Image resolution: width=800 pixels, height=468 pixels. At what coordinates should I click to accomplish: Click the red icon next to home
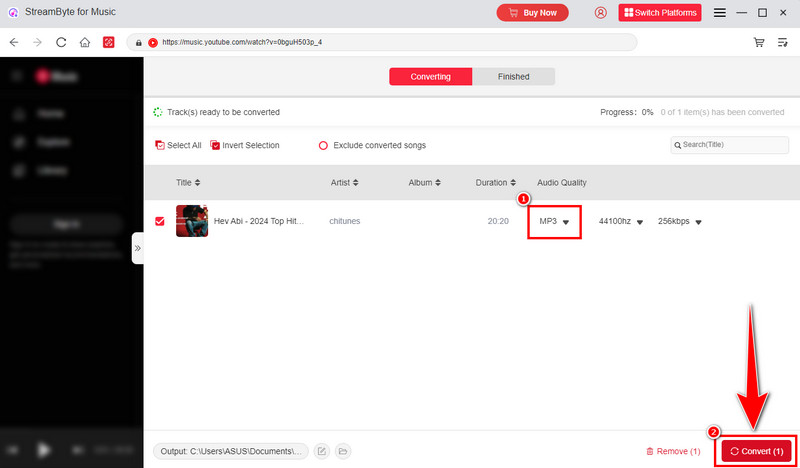point(108,42)
